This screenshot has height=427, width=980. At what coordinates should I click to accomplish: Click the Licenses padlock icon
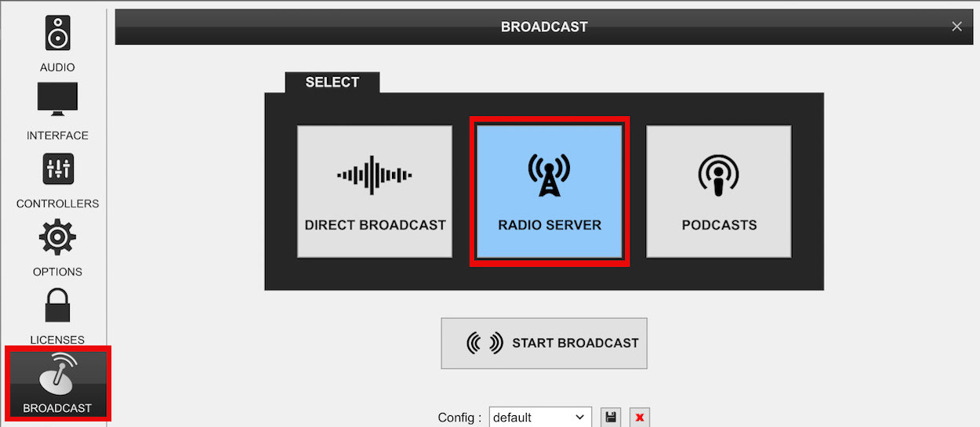pyautogui.click(x=57, y=306)
